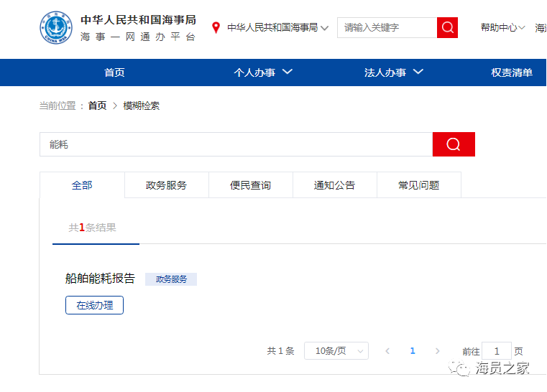This screenshot has height=392, width=547.
Task: Click the 共 1 条 pagination total text
Action: click(x=281, y=351)
